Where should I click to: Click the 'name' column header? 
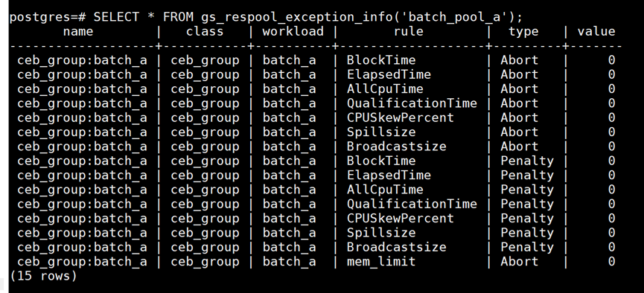tap(78, 31)
